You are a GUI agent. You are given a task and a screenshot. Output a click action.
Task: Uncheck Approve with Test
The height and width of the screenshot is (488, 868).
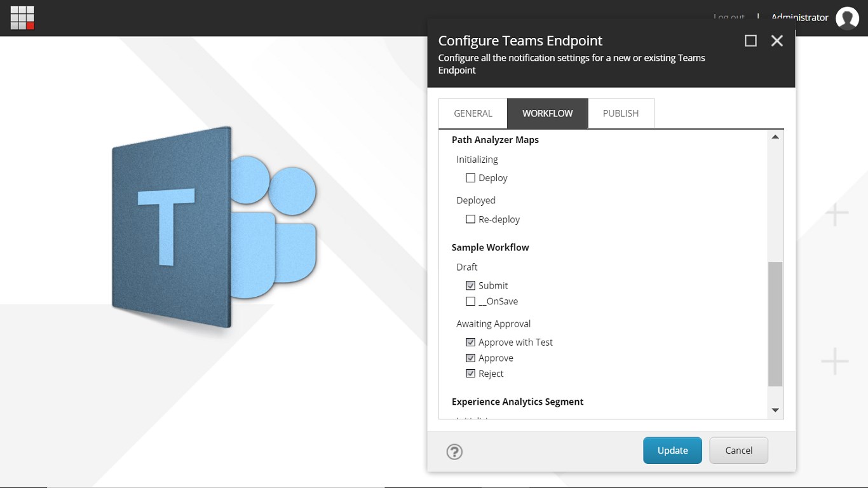pyautogui.click(x=471, y=342)
